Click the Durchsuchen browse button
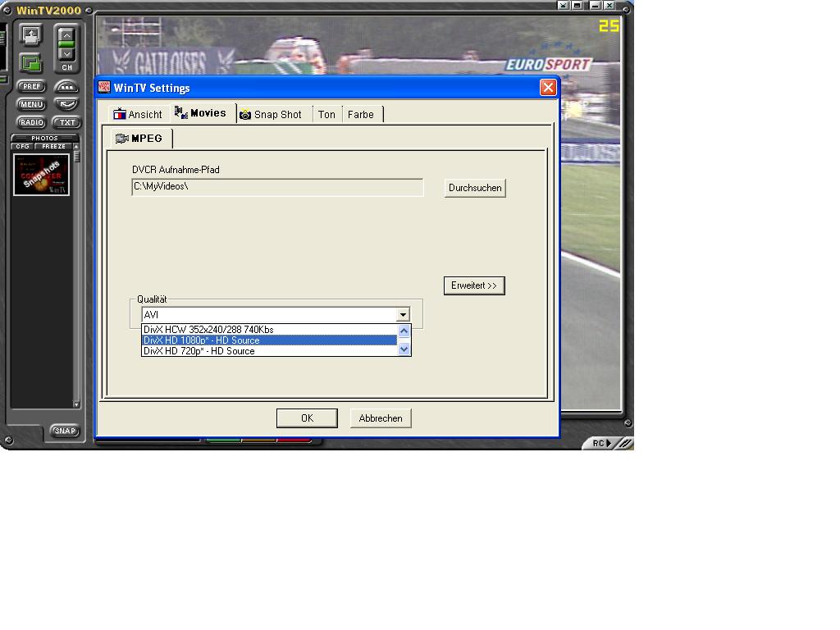 (x=475, y=188)
